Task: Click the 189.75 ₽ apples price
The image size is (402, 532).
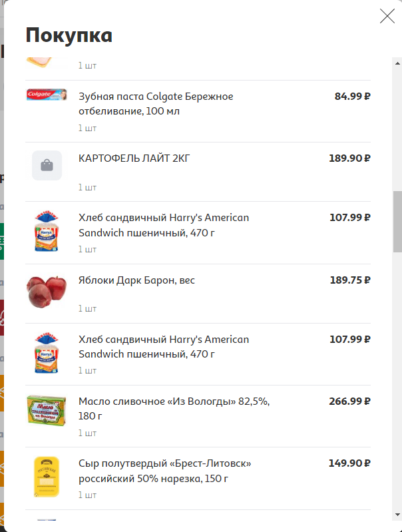Action: [350, 280]
